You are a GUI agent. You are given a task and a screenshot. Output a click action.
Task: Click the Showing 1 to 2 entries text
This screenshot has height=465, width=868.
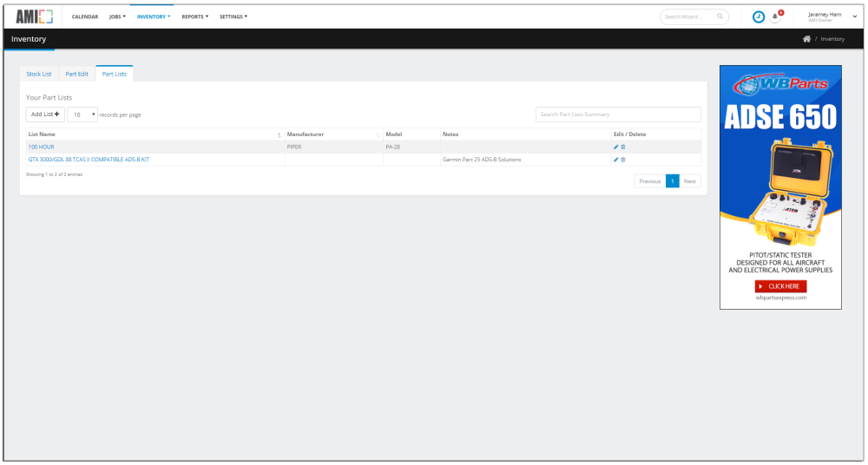[x=54, y=174]
